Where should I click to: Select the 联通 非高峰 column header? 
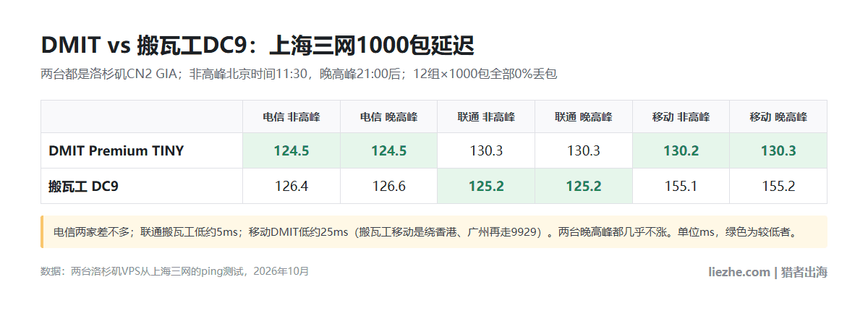coord(486,116)
